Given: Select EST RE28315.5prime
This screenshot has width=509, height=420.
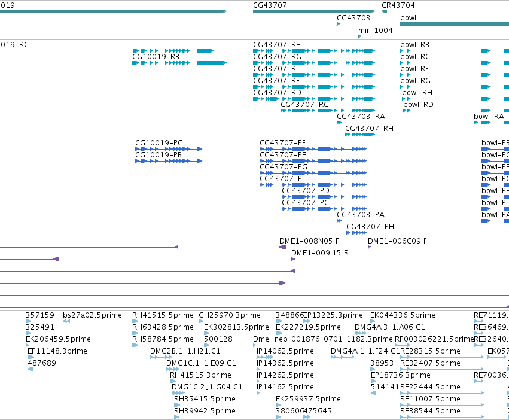Looking at the screenshot, I should coord(430,351).
